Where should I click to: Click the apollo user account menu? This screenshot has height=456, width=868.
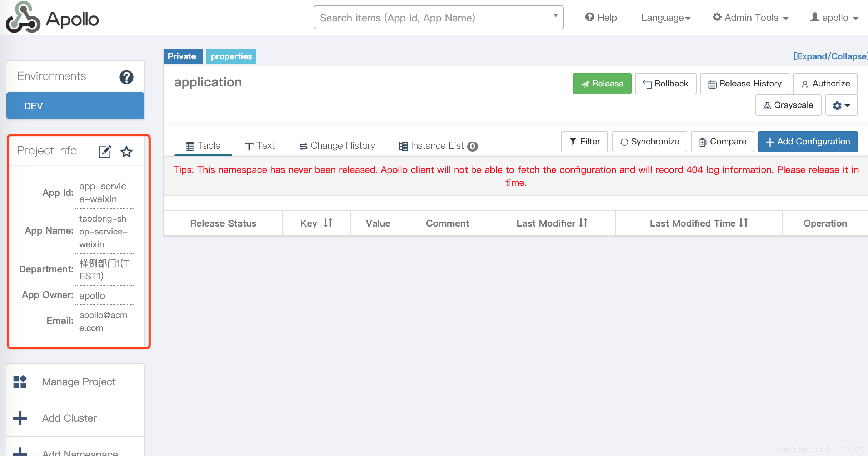834,17
